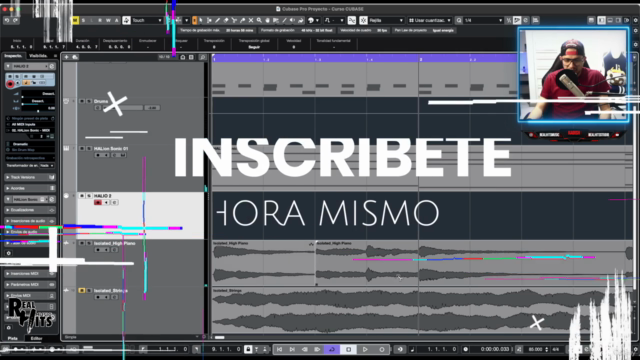Image resolution: width=640 pixels, height=360 pixels.
Task: Select the Mute X tool
Action: pos(251,20)
